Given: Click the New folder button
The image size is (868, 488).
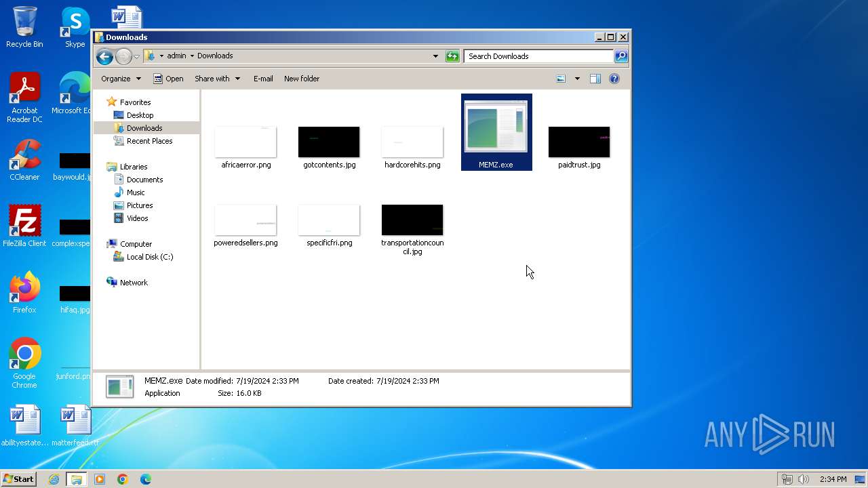Looking at the screenshot, I should [x=302, y=79].
